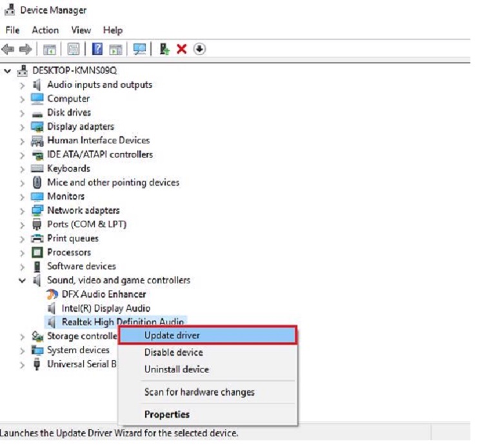
Task: Click the Help question-mark toolbar icon
Action: [97, 49]
